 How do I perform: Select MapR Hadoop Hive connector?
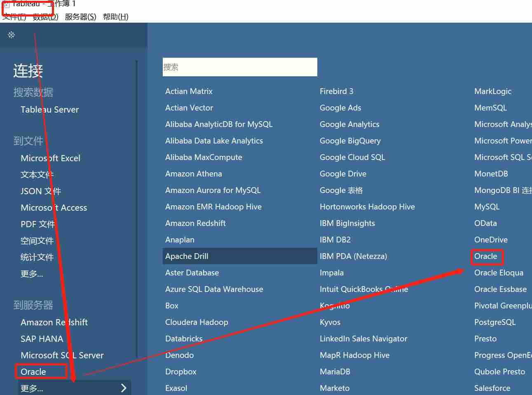[x=354, y=355]
